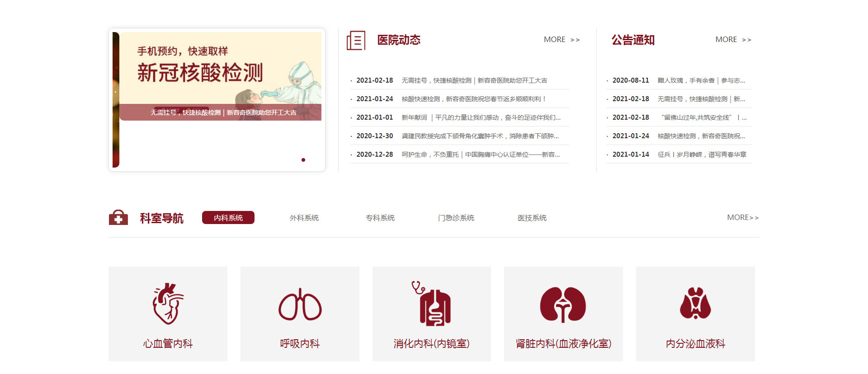Open the 2021-01-14 征兵 announcement
868x374 pixels.
(x=702, y=154)
